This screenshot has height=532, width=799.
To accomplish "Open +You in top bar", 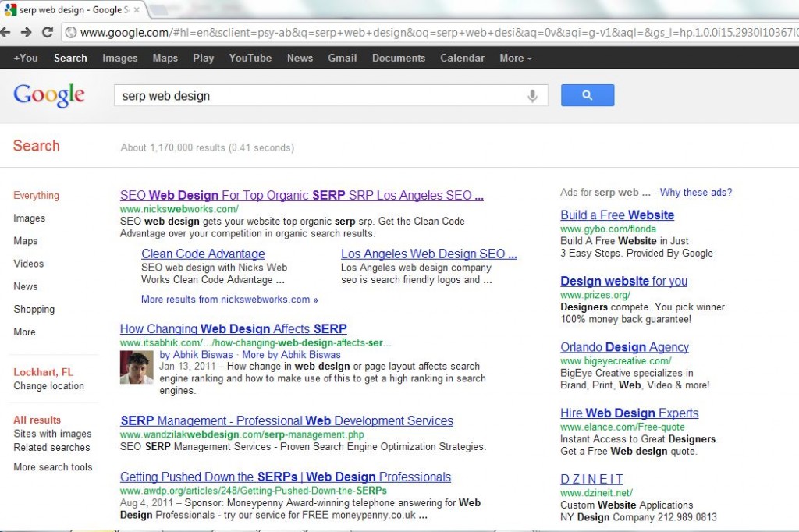I will pos(26,58).
